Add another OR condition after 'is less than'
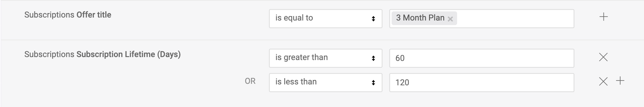This screenshot has height=107, width=644. pos(620,81)
